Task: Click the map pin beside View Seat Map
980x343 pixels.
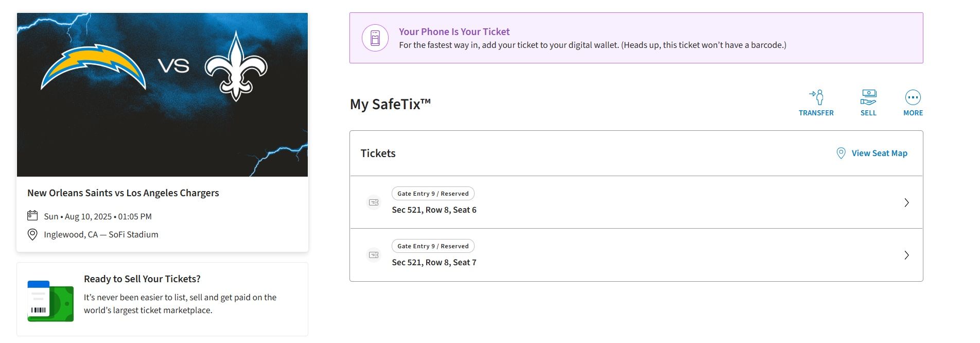Action: pos(841,153)
